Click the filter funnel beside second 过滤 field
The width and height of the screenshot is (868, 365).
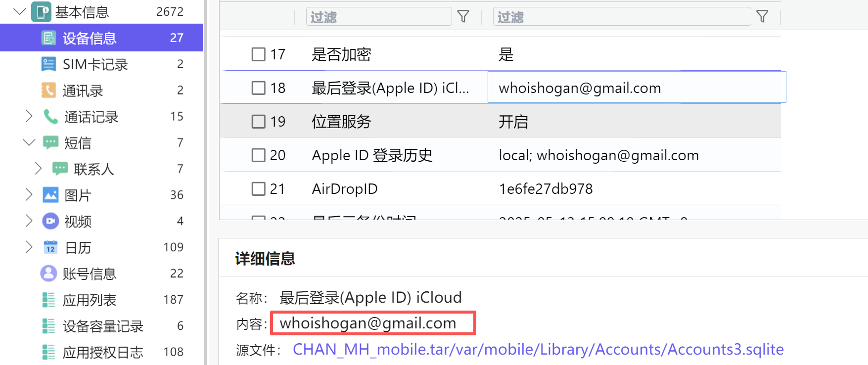click(763, 17)
